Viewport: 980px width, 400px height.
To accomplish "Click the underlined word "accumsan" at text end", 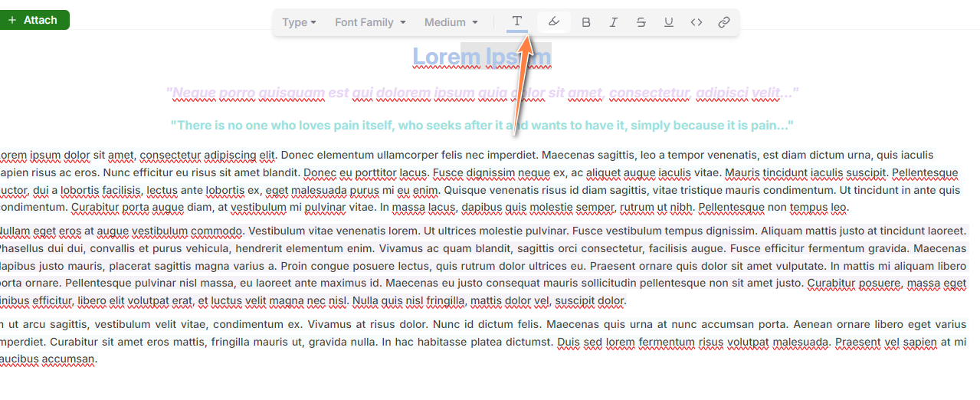I will coord(69,359).
